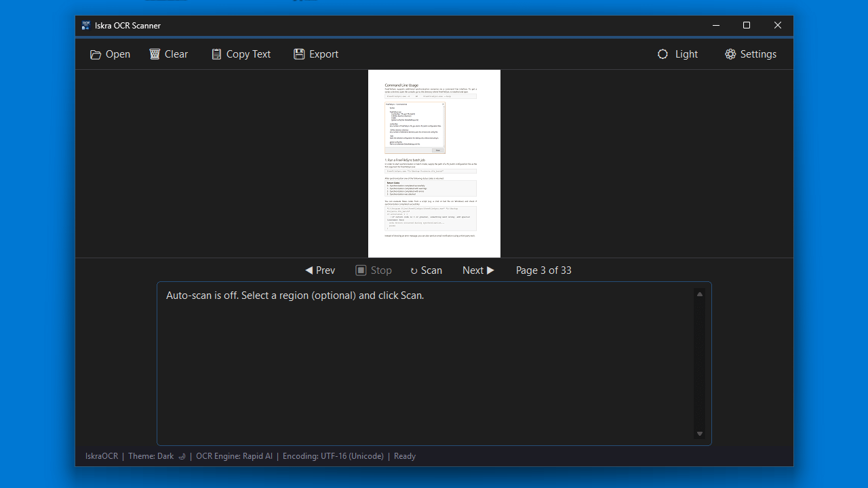Advance to the Next page
Viewport: 868px width, 488px height.
[479, 270]
